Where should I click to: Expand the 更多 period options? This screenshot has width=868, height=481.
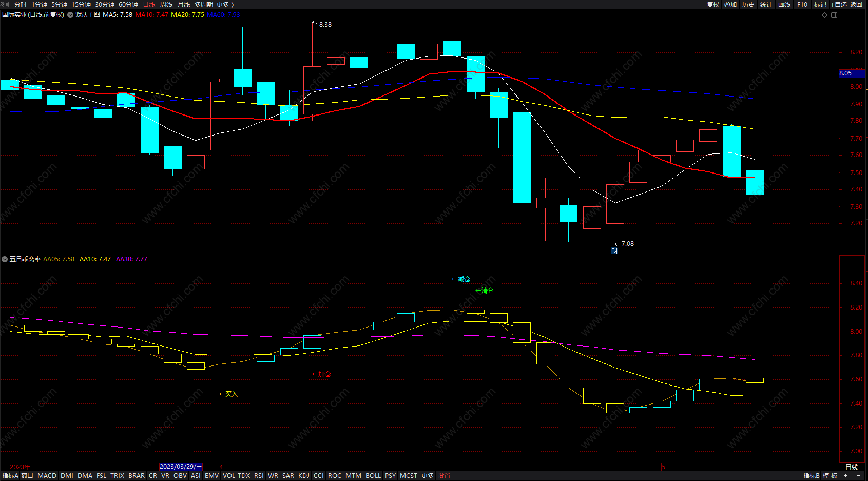(225, 4)
